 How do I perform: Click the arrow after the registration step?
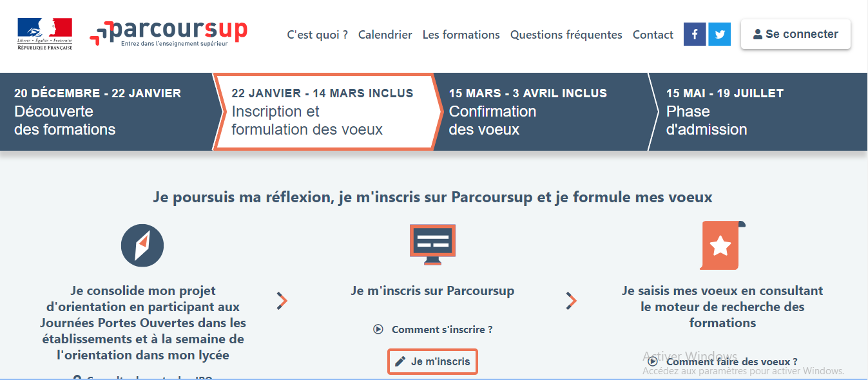coord(571,301)
